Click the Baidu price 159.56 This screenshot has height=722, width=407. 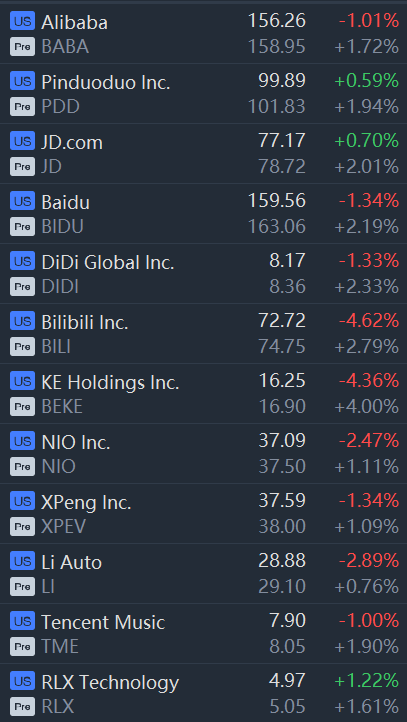pos(277,201)
